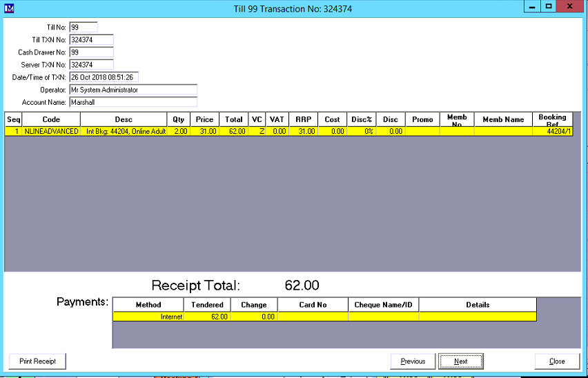The image size is (588, 378).
Task: Click the Card No column header
Action: [x=313, y=305]
